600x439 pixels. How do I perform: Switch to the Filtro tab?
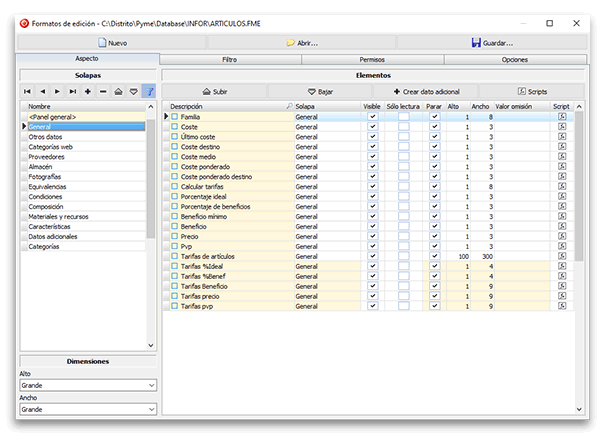pyautogui.click(x=230, y=60)
